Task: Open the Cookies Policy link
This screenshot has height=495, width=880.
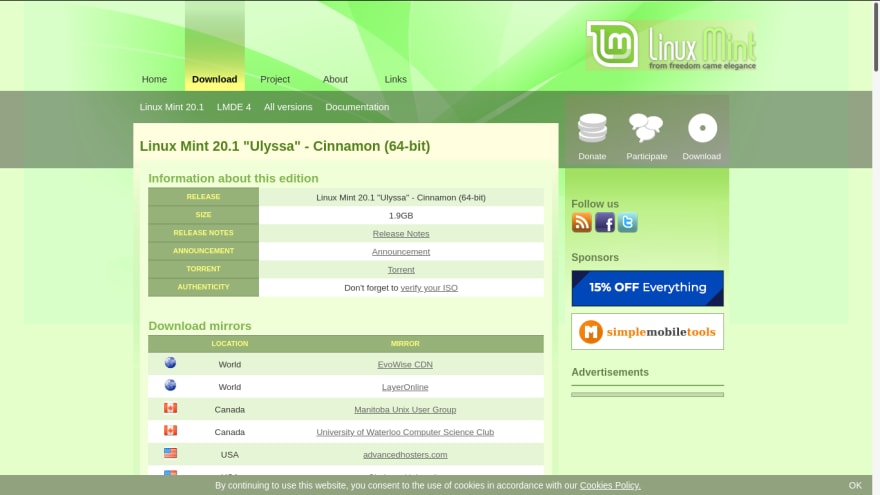Action: (x=610, y=485)
